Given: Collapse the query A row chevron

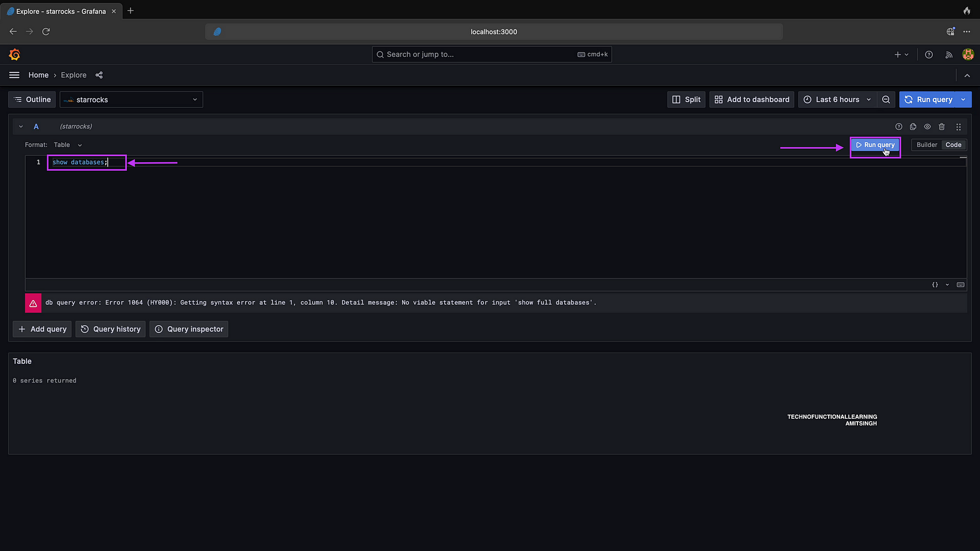Looking at the screenshot, I should point(21,127).
